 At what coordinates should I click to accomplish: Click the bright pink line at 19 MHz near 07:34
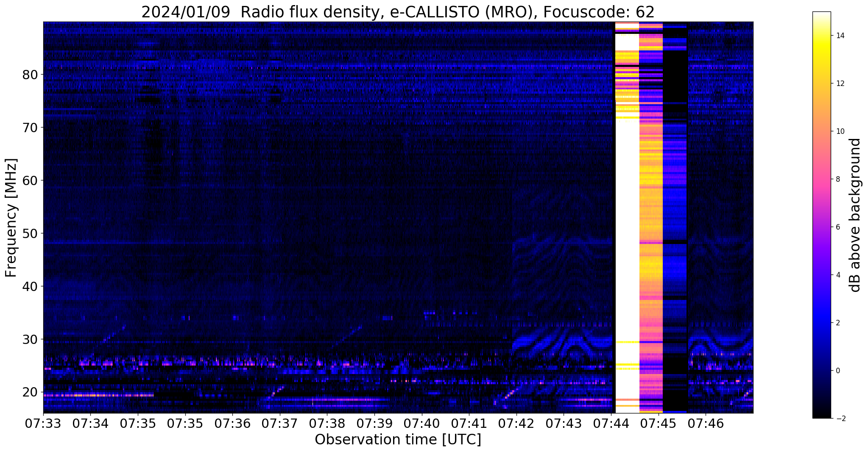click(x=98, y=395)
